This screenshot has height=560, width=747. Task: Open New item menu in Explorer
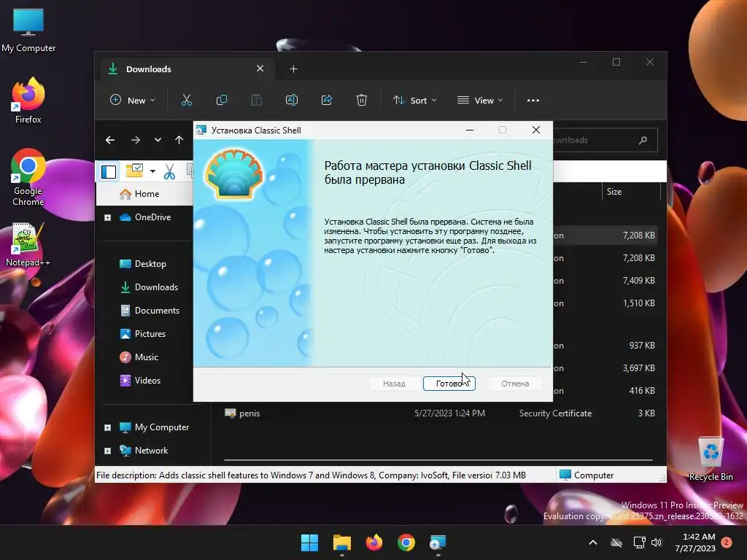click(133, 100)
